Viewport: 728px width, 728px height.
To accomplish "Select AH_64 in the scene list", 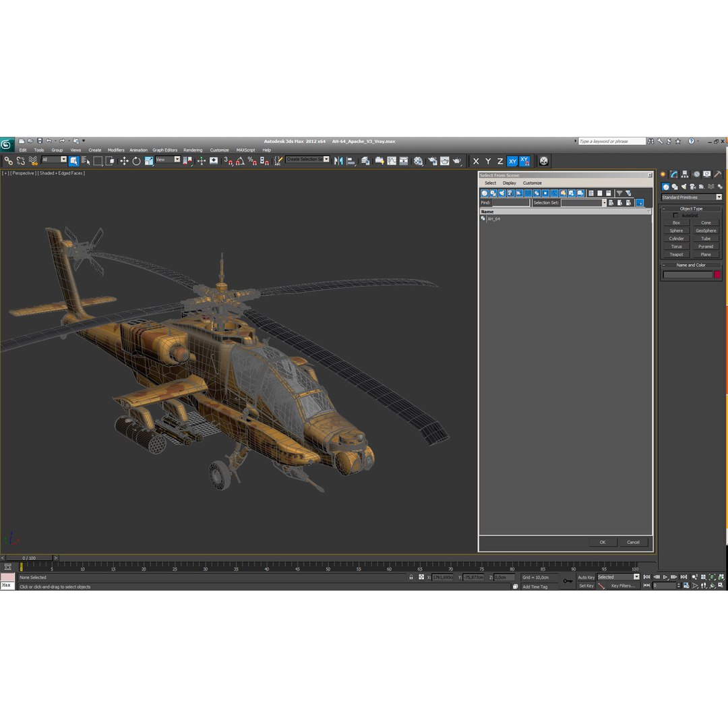I will pos(493,218).
